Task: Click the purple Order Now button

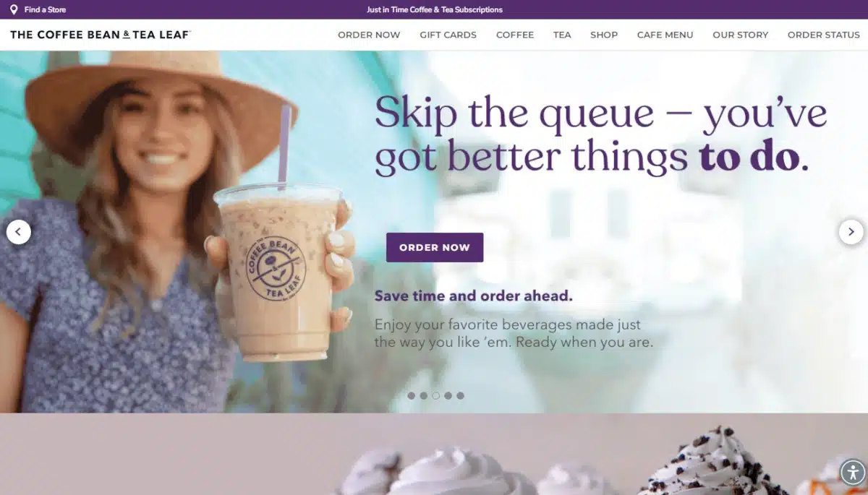Action: pos(435,247)
